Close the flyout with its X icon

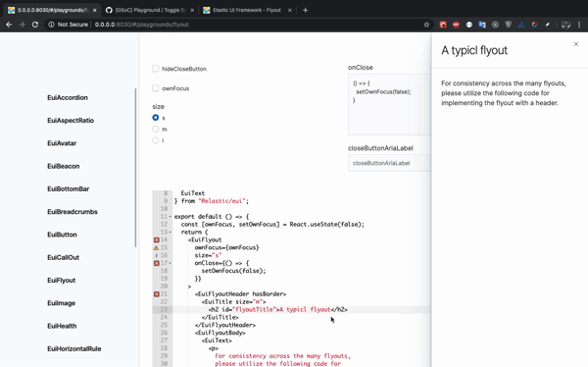[x=576, y=44]
